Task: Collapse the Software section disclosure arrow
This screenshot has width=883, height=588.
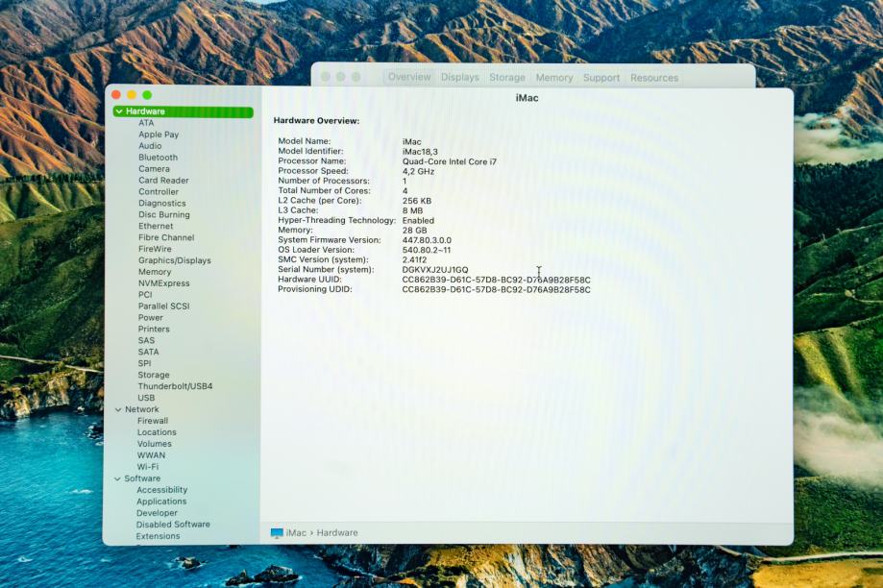Action: [117, 478]
